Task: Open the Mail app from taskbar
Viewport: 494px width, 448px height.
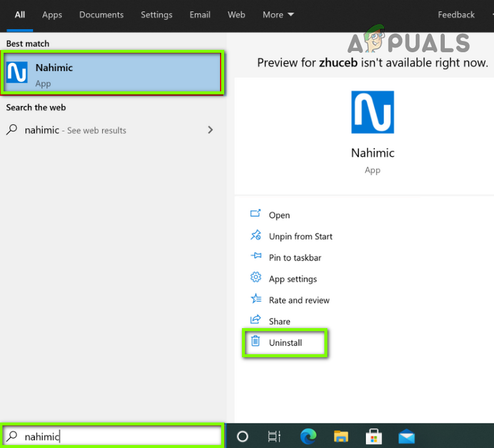Action: click(406, 437)
